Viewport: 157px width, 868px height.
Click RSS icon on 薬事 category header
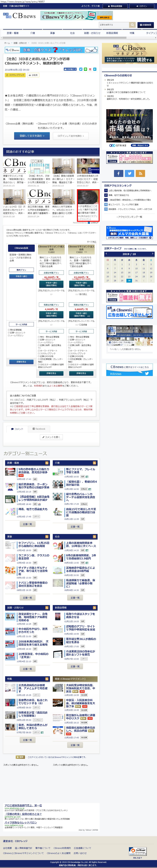[47, 536]
